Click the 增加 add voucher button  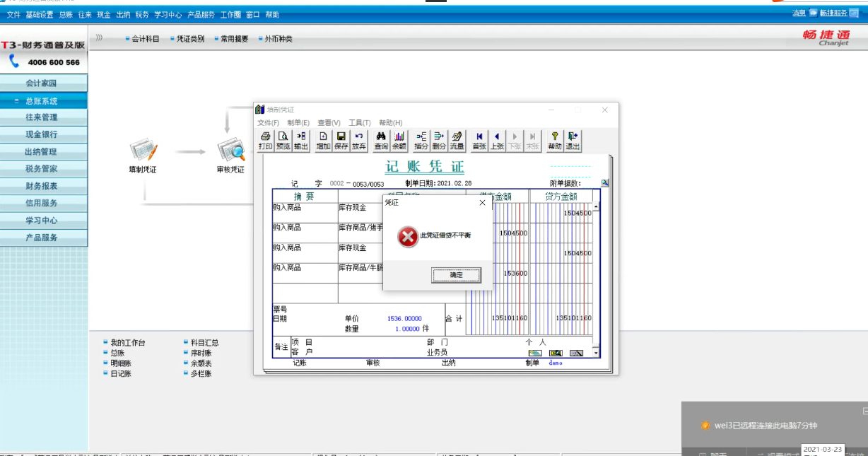[x=324, y=141]
